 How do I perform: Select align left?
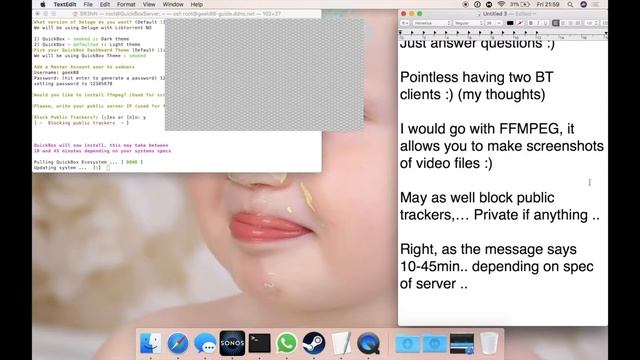point(556,23)
